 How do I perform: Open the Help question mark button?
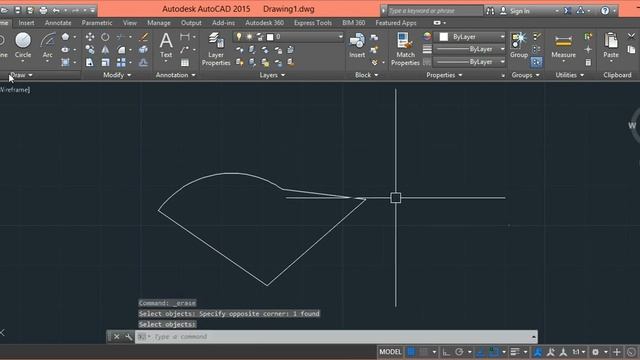(x=605, y=11)
